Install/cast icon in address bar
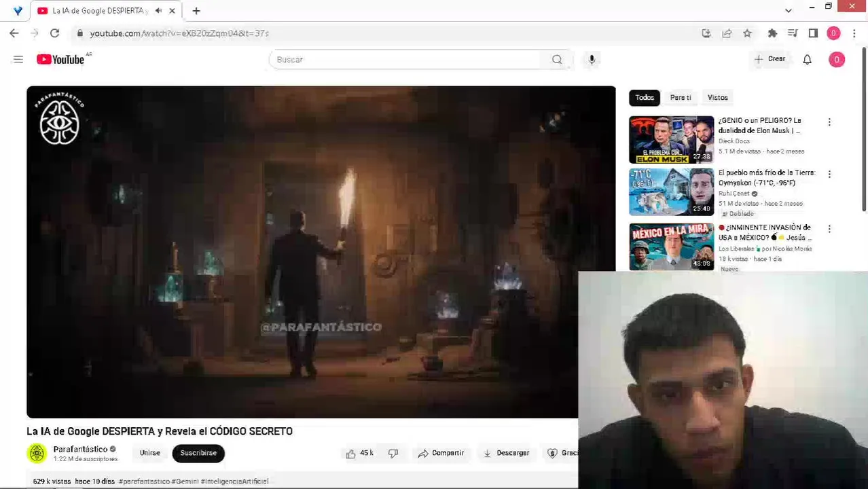 click(706, 33)
